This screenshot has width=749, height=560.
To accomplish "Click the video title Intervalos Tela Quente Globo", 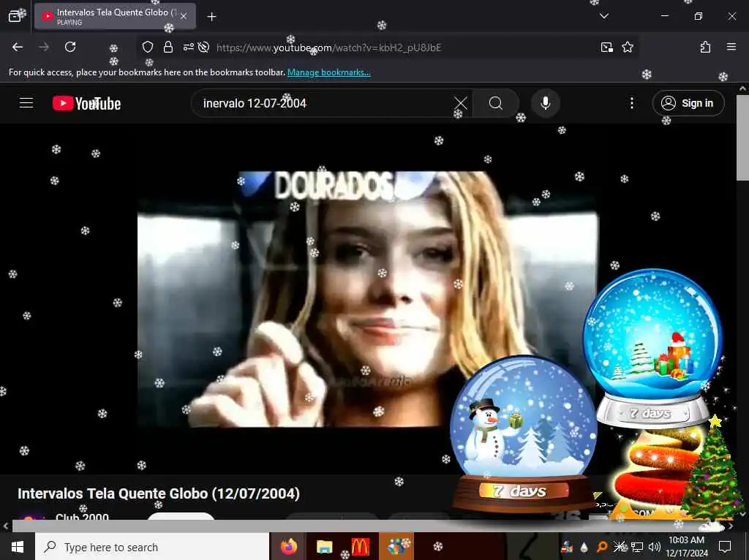I will pyautogui.click(x=159, y=493).
